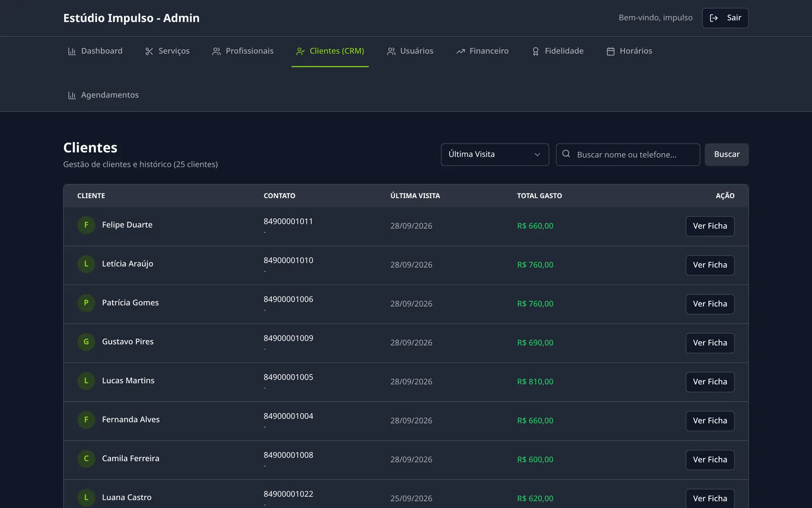Click the Clientes (CRM) user-check icon
The height and width of the screenshot is (508, 812).
point(300,51)
